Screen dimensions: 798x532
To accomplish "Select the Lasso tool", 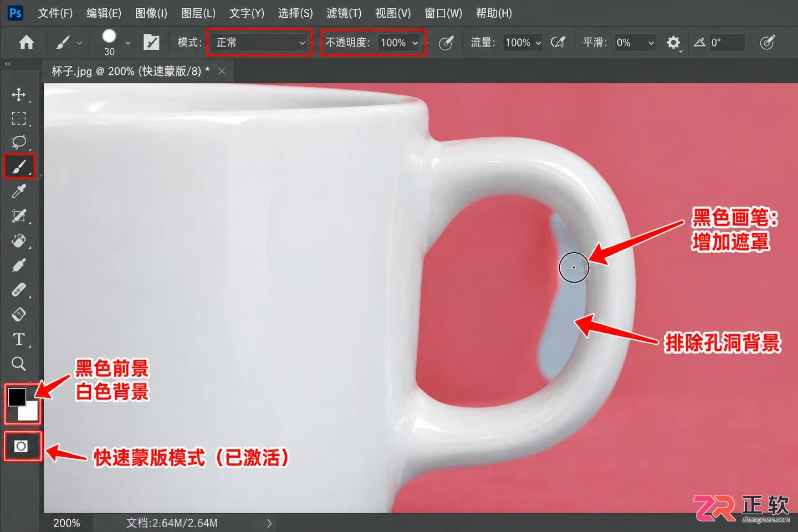I will [x=19, y=142].
